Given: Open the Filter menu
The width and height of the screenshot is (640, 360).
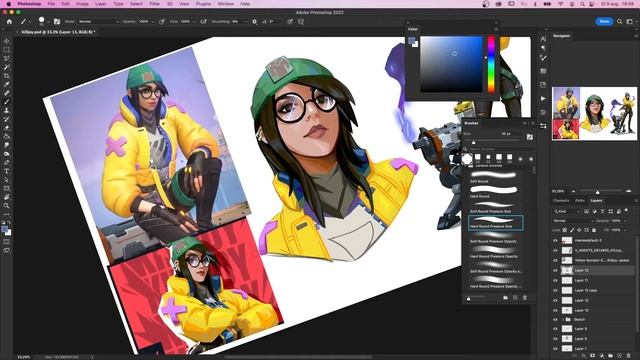Looking at the screenshot, I should click(x=154, y=4).
